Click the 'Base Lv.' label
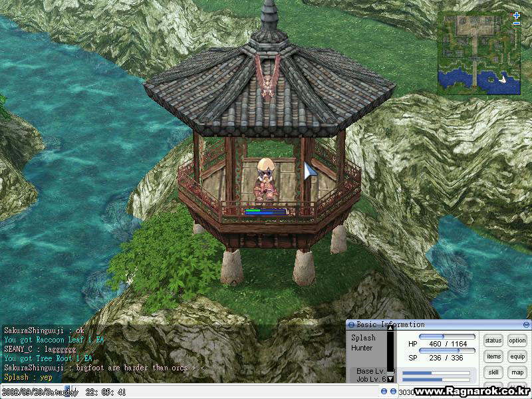The image size is (532, 399). (x=371, y=371)
